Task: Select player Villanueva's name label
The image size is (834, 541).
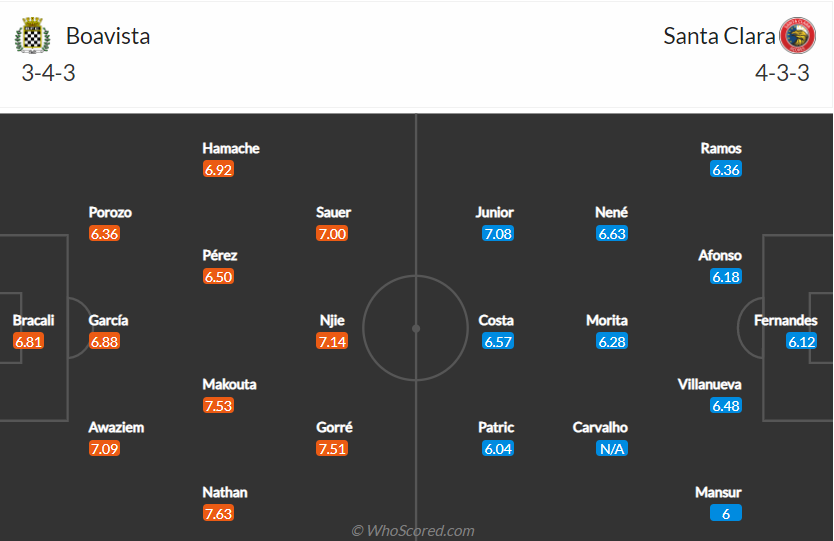Action: click(710, 385)
